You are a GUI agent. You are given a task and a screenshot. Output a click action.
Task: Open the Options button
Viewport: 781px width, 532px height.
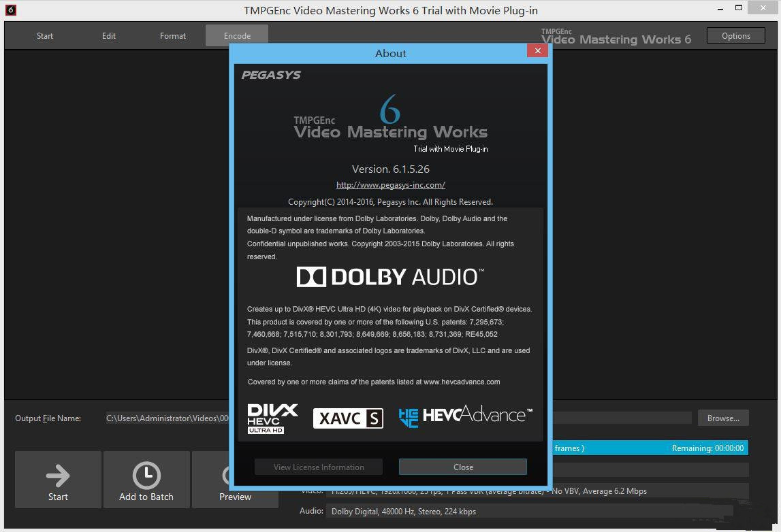click(x=735, y=36)
